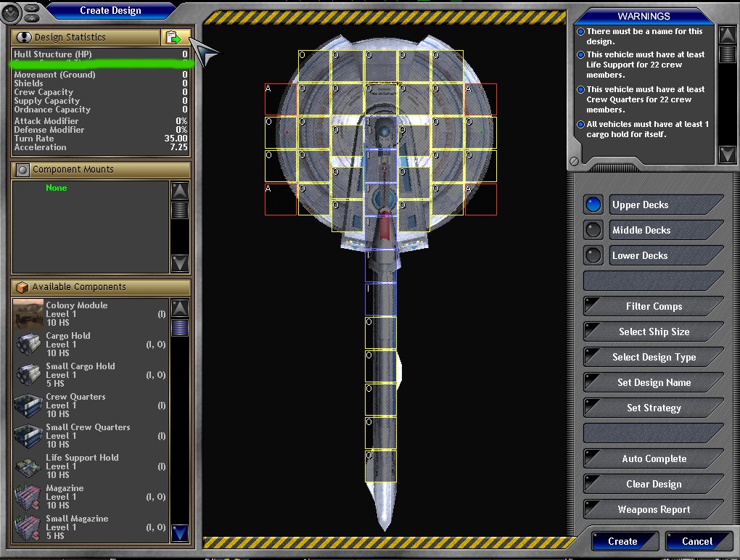This screenshot has height=560, width=740.
Task: Click the red A slot on upper-left hull
Action: click(x=281, y=99)
